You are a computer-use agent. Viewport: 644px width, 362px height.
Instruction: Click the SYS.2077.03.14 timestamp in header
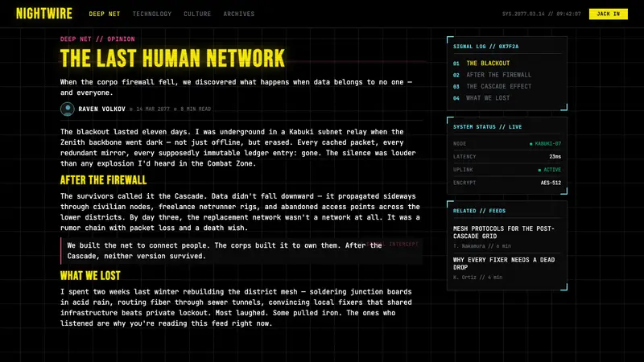click(541, 14)
